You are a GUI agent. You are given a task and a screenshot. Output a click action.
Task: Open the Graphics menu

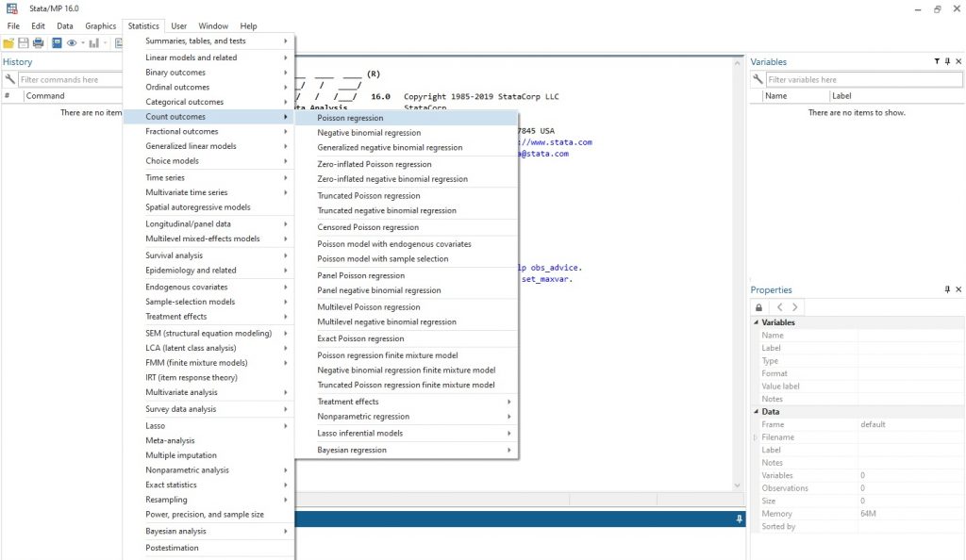(x=100, y=25)
